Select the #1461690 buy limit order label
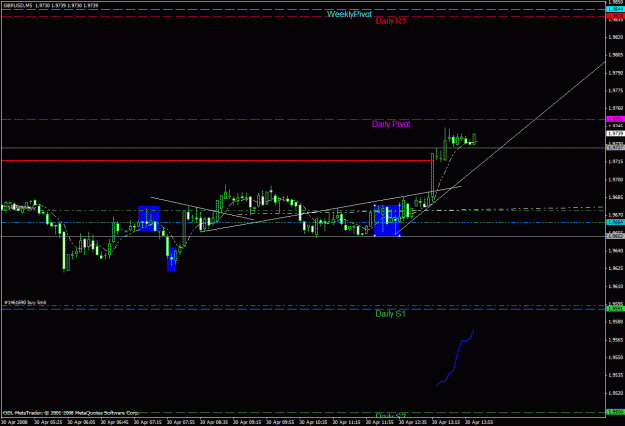625x426 pixels. coord(25,302)
